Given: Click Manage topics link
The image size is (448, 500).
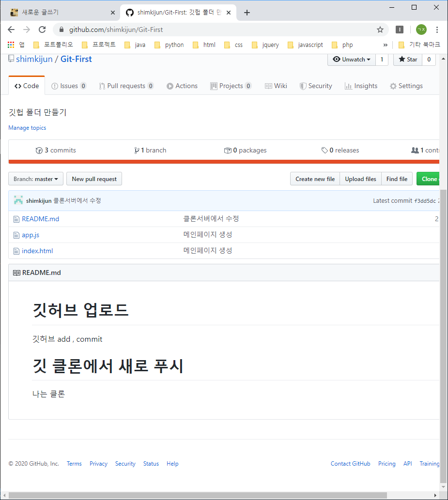Looking at the screenshot, I should tap(27, 128).
